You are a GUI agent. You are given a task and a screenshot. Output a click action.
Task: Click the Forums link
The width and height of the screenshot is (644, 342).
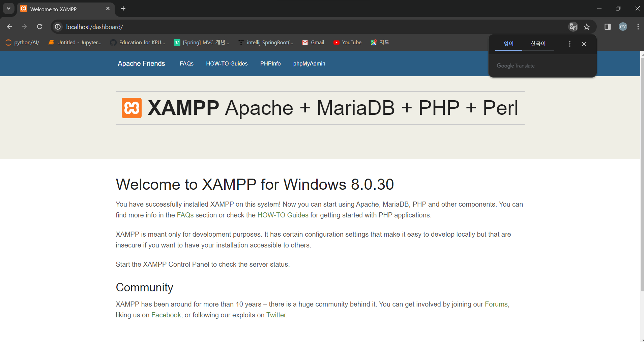click(496, 304)
